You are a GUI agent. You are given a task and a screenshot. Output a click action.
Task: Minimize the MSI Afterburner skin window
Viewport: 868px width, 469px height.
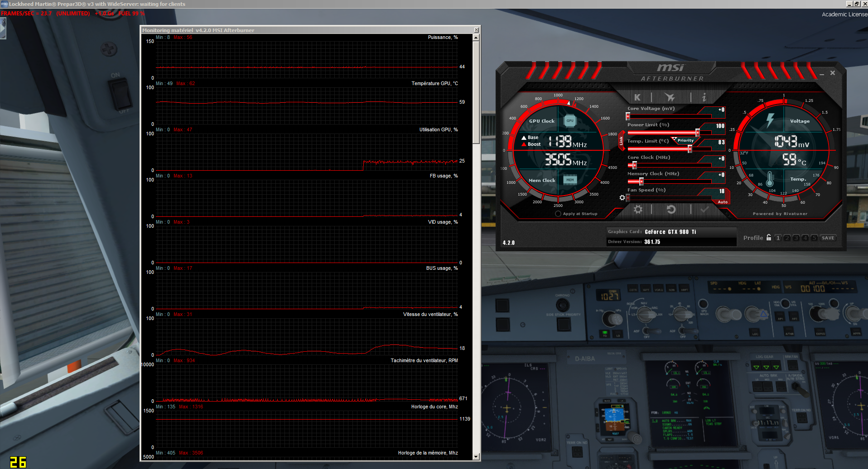pos(822,73)
